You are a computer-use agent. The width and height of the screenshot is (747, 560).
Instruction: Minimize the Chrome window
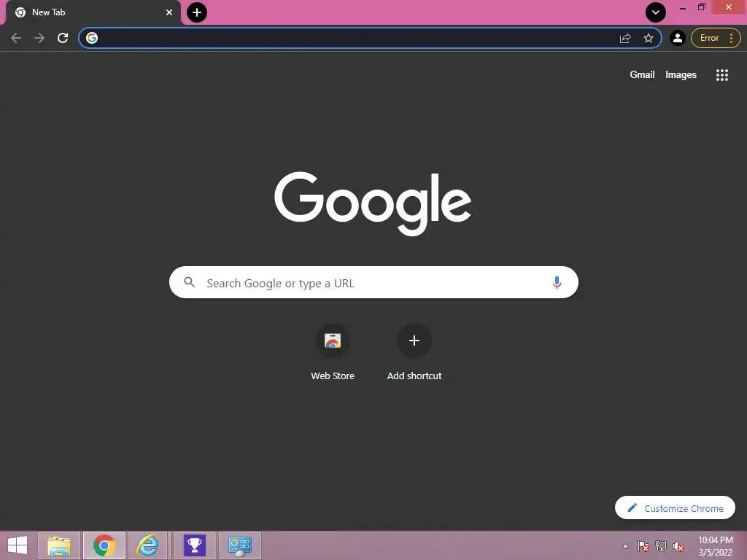point(683,7)
